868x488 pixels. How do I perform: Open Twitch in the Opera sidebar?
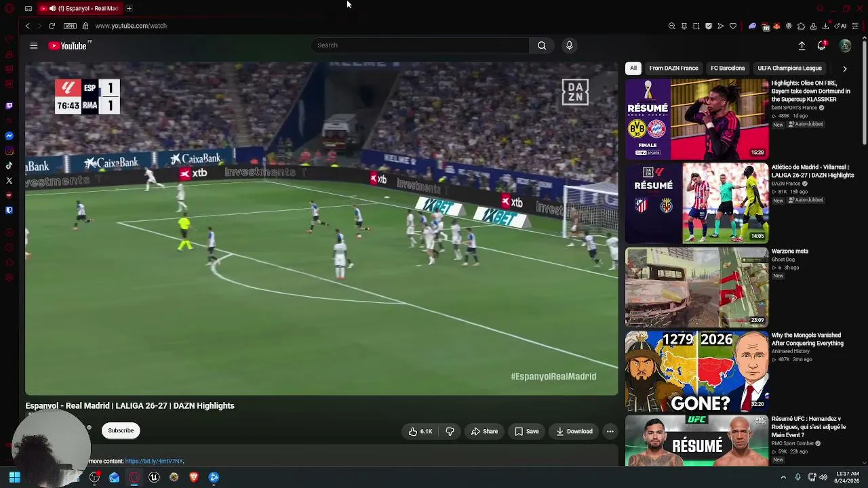coord(9,106)
